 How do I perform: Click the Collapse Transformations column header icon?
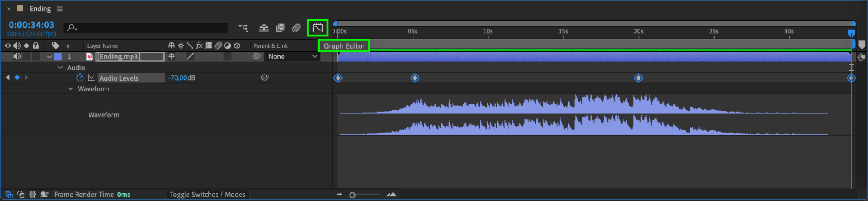point(181,45)
